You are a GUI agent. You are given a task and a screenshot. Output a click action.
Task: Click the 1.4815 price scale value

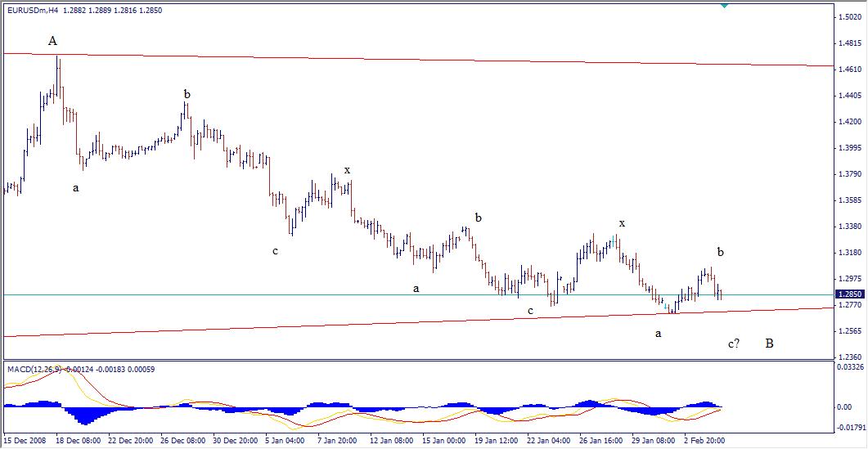[x=849, y=43]
